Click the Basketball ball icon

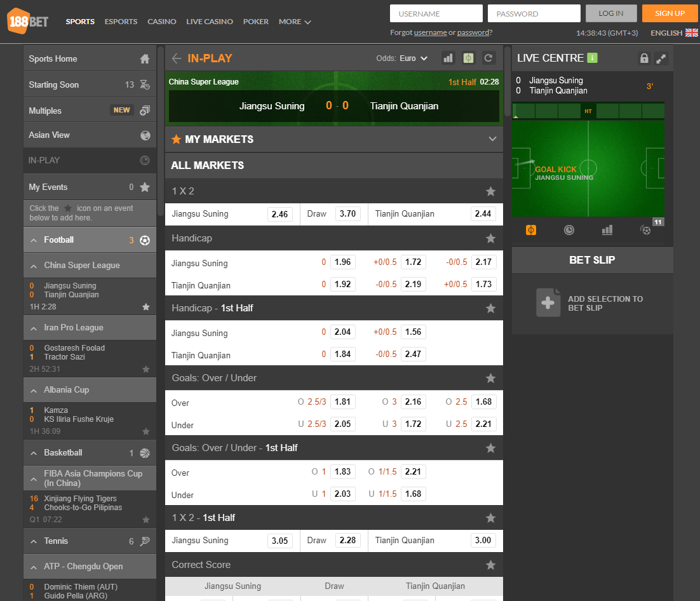tap(145, 453)
